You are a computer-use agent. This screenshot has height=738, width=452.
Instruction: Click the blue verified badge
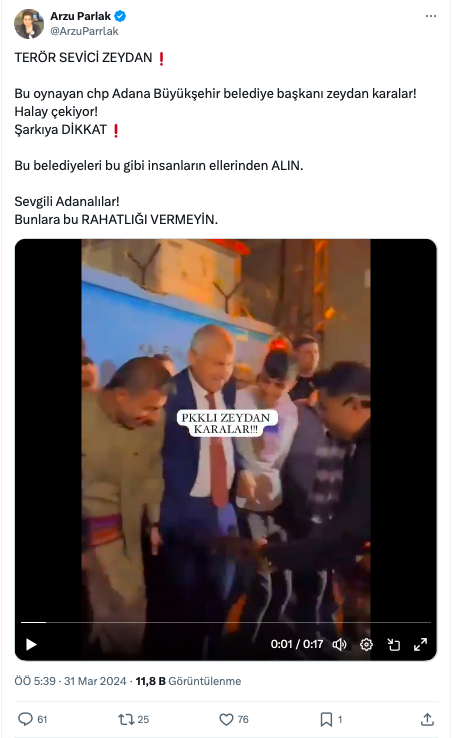(x=120, y=16)
